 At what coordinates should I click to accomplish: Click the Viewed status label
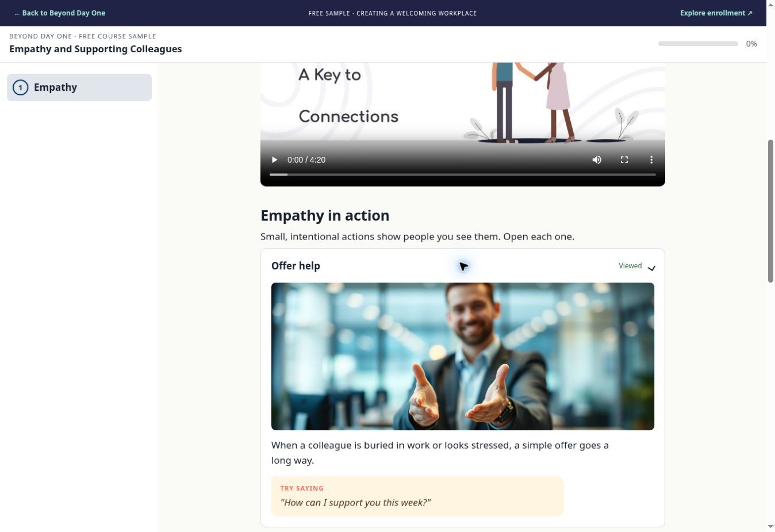(x=630, y=266)
